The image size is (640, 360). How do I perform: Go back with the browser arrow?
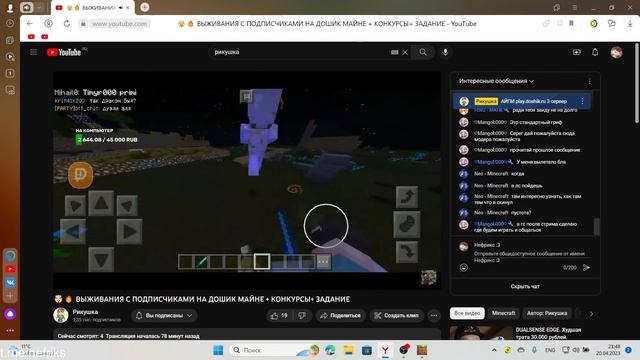[30, 24]
